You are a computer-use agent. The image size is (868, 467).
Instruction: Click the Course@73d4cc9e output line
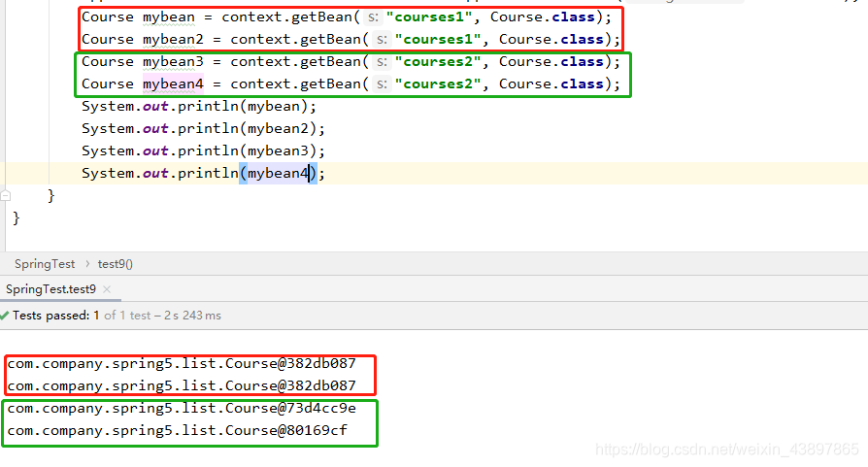[182, 409]
